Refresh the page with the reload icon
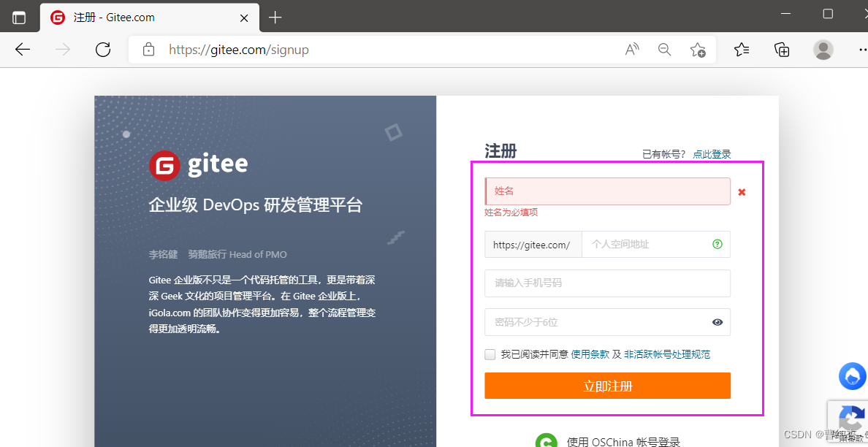Screen dimensions: 868x447 [x=103, y=50]
